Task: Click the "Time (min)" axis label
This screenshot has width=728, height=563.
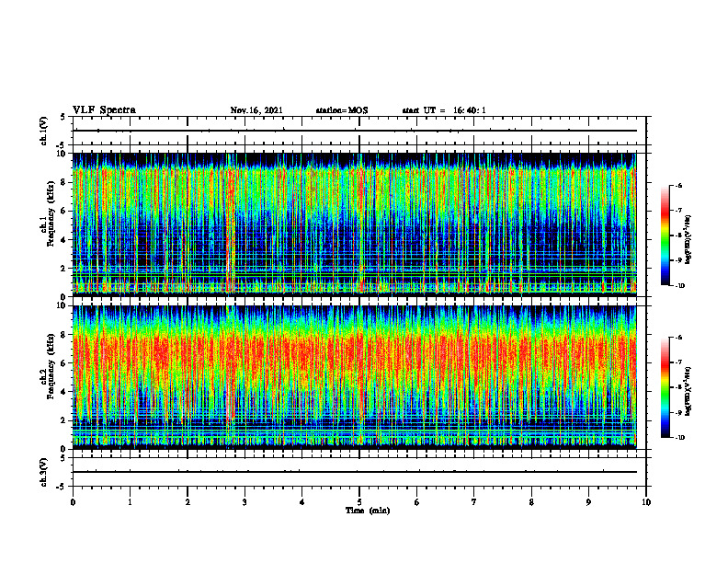Action: (368, 511)
